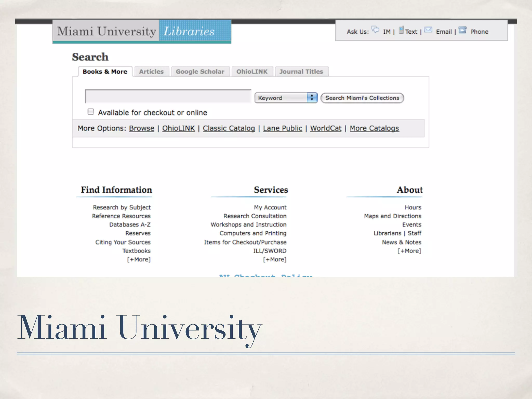The width and height of the screenshot is (532, 399).
Task: Click Phone in Ask Us bar
Action: tap(480, 32)
